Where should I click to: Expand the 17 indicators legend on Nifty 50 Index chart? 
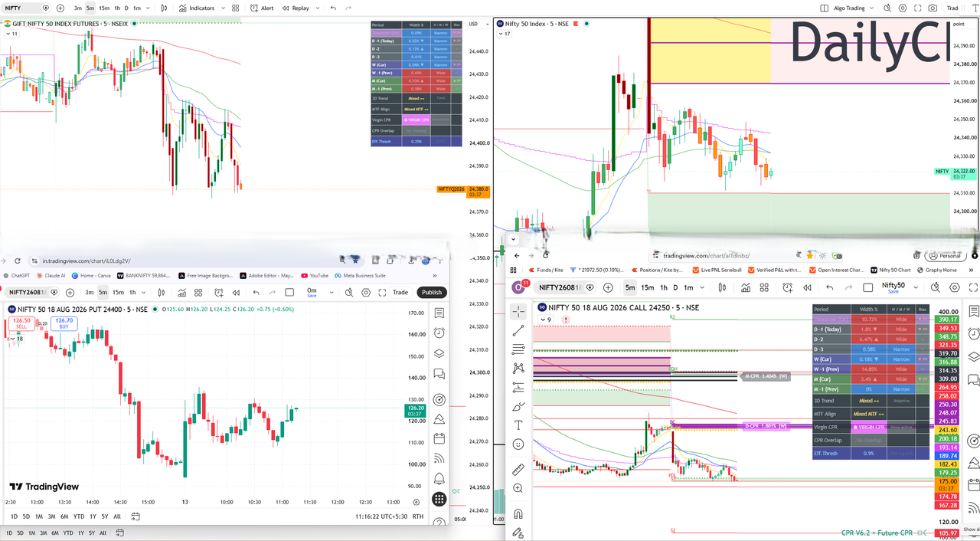click(506, 34)
